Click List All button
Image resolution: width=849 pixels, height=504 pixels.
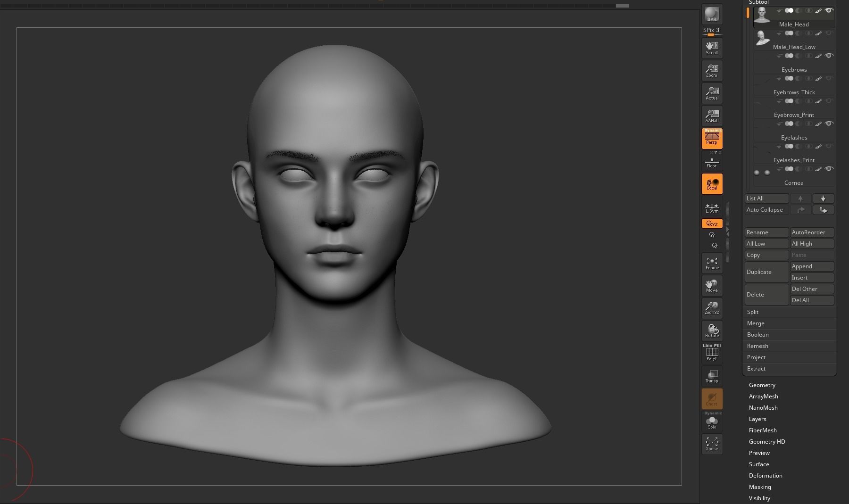(x=766, y=198)
